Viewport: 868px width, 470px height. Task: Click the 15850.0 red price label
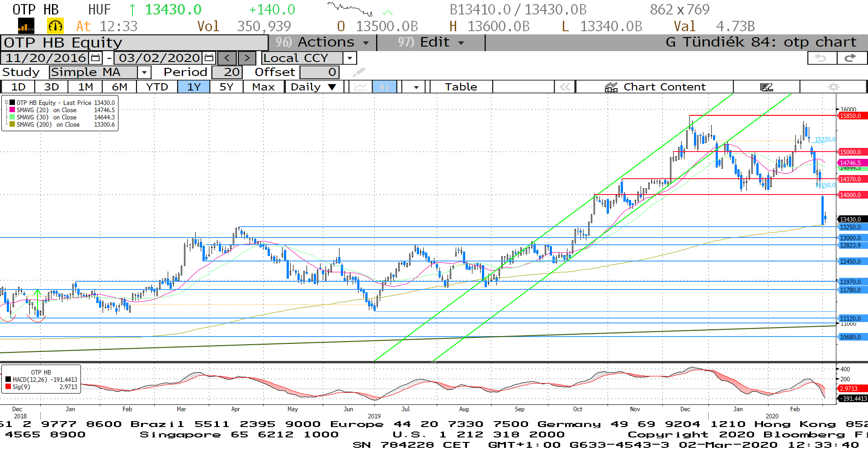pyautogui.click(x=852, y=116)
